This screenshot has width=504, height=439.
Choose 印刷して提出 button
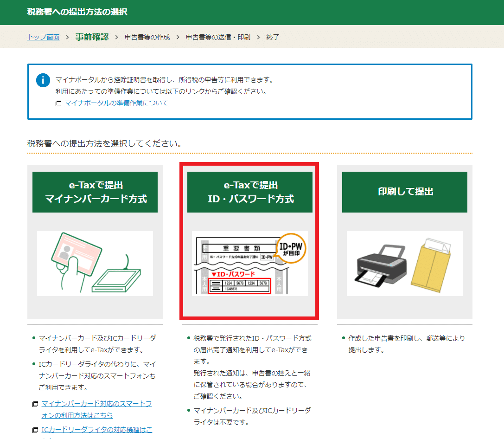pos(405,192)
